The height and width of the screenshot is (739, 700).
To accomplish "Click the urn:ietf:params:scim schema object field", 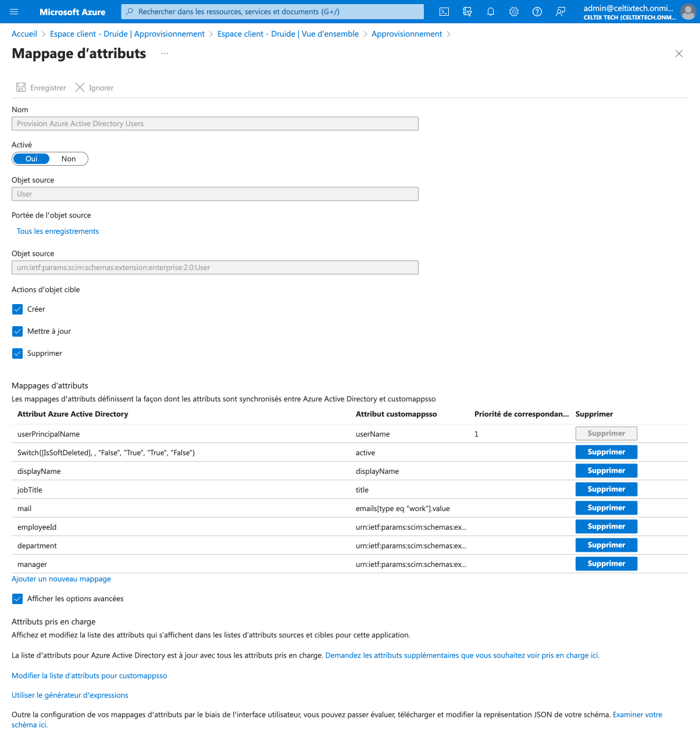I will pyautogui.click(x=215, y=267).
